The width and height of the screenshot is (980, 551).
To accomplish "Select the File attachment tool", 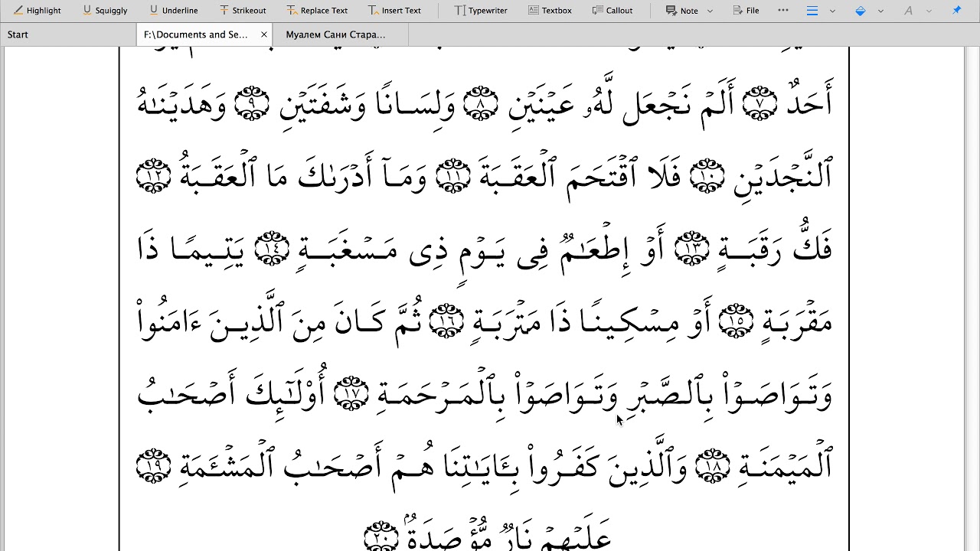I will coord(745,11).
